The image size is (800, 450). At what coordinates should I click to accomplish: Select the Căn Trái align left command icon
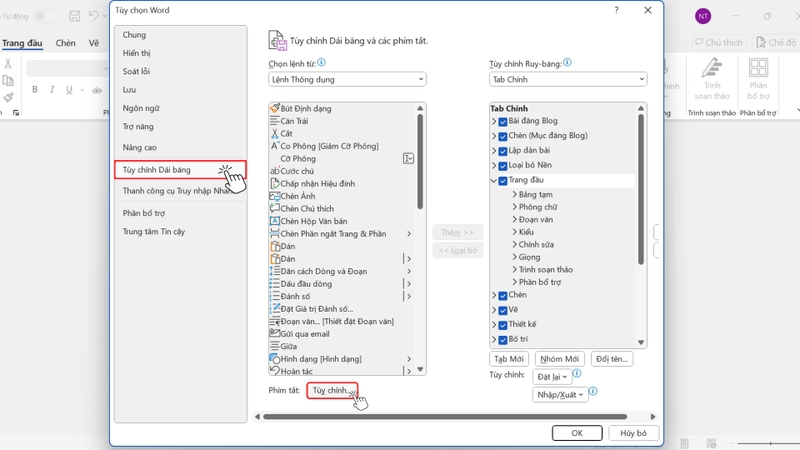[x=274, y=121]
